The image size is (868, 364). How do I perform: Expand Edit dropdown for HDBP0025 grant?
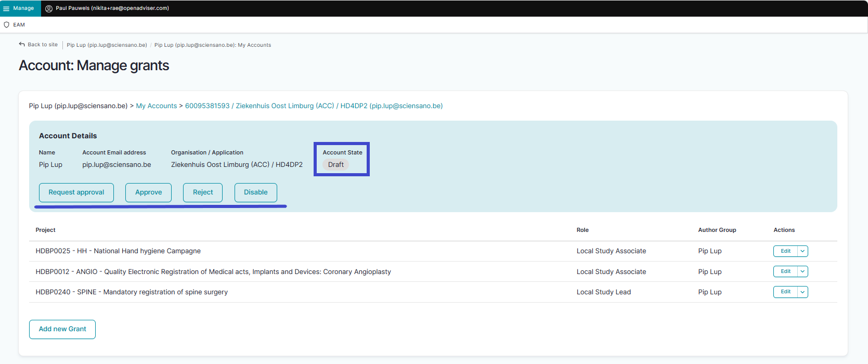click(802, 251)
